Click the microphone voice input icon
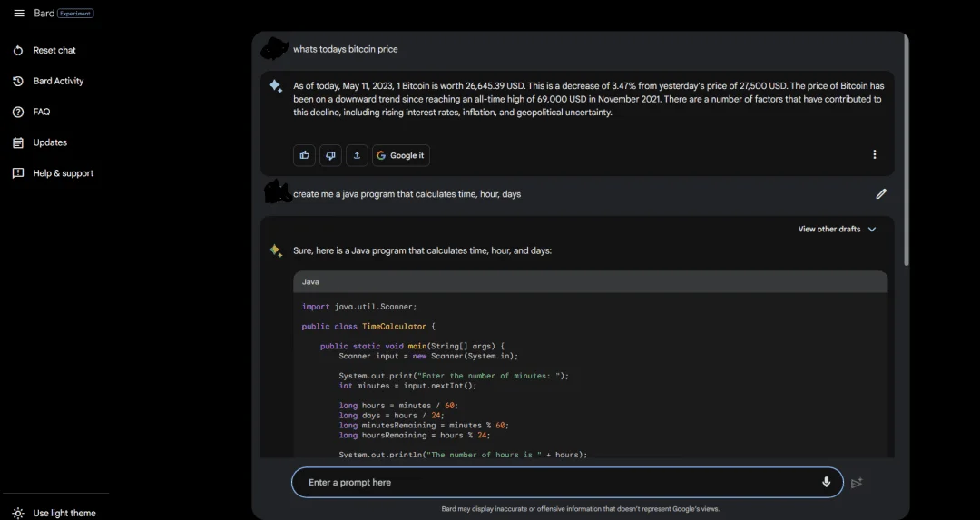This screenshot has height=520, width=980. pos(827,482)
